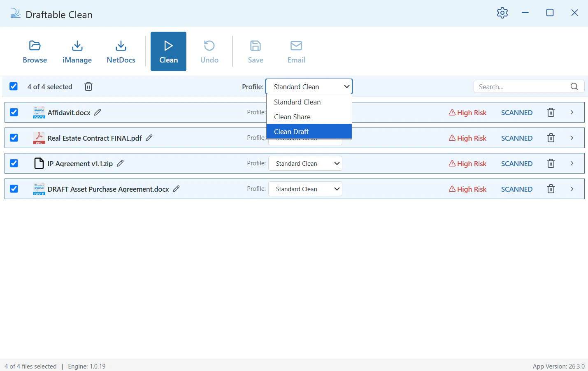This screenshot has width=588, height=371.
Task: Expand Affidavit.docx details chevron
Action: point(572,112)
